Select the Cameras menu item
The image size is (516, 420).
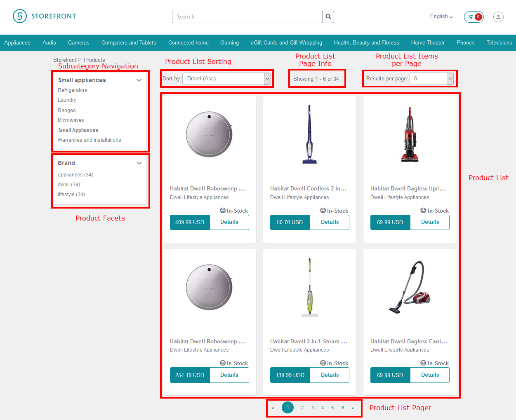[79, 43]
